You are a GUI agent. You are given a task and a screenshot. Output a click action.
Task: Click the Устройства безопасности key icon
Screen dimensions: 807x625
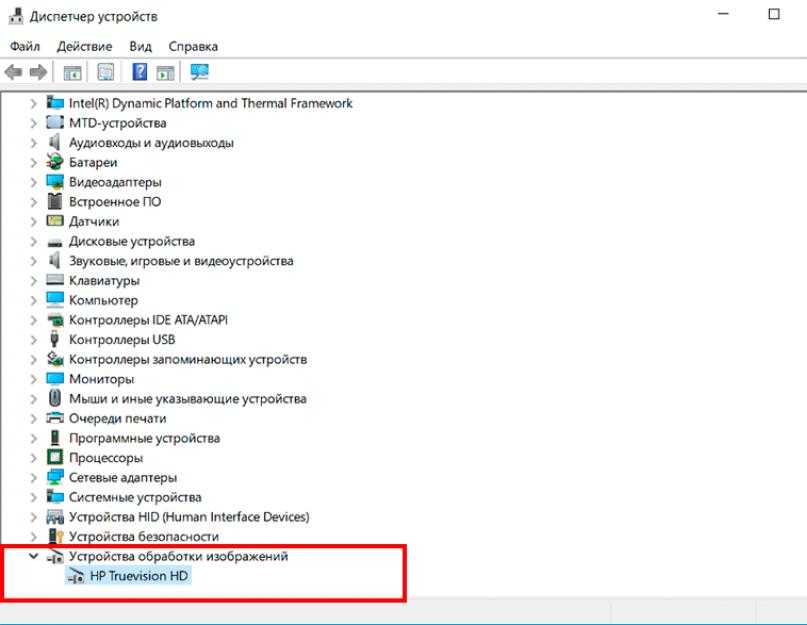55,536
